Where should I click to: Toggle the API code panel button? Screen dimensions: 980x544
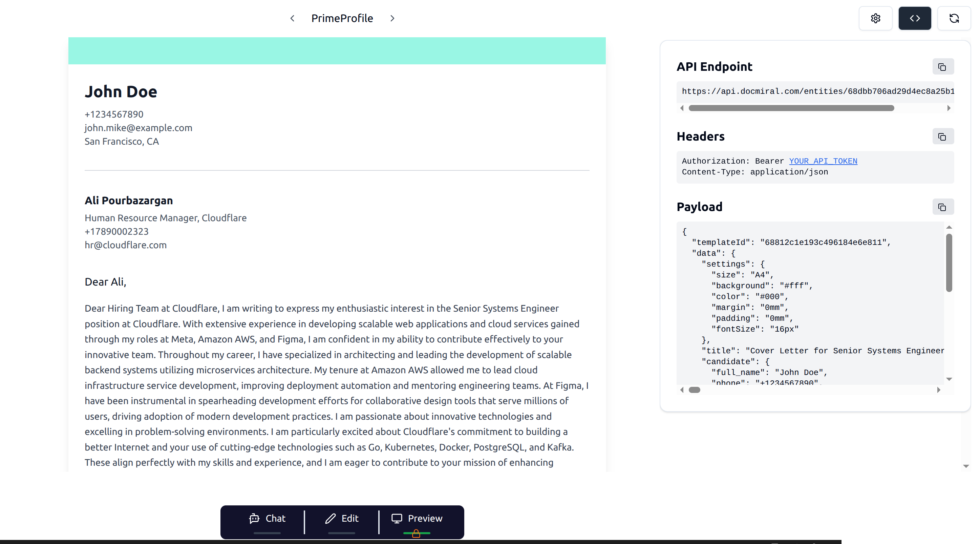[x=915, y=18]
